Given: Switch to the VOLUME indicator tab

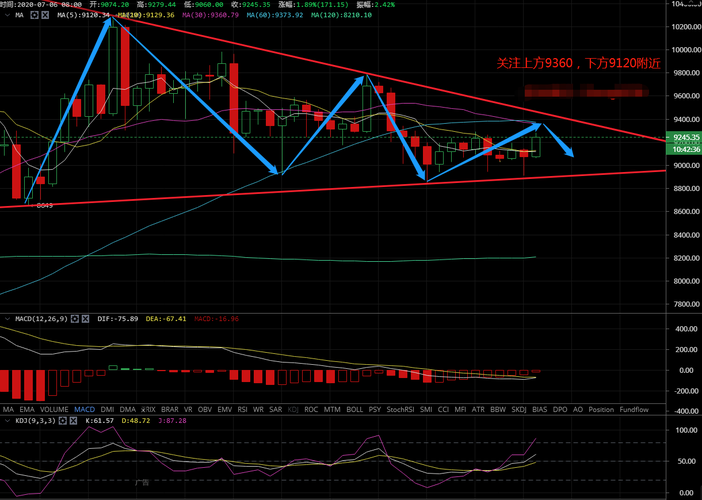Looking at the screenshot, I should pos(54,410).
